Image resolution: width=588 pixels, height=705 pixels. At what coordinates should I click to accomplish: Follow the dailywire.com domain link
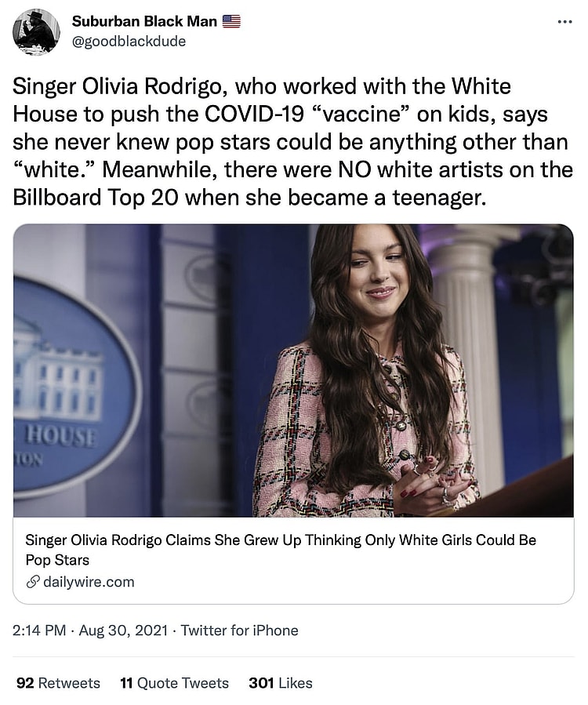point(89,582)
